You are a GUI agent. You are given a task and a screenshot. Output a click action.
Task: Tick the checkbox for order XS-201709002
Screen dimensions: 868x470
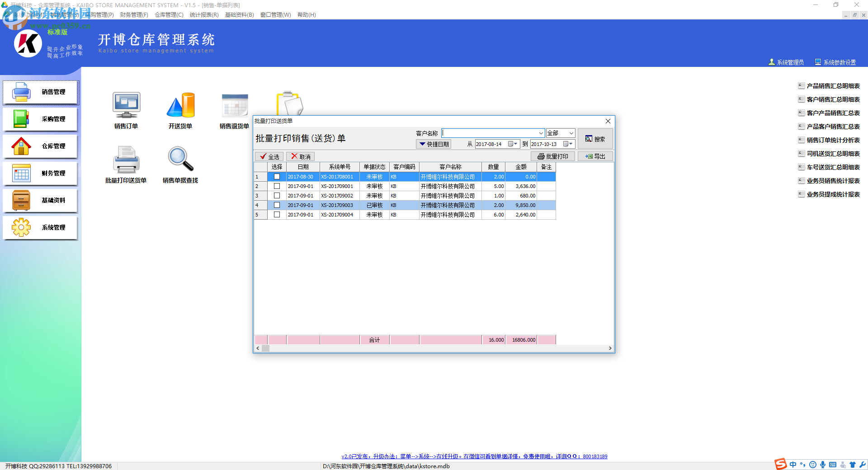277,196
